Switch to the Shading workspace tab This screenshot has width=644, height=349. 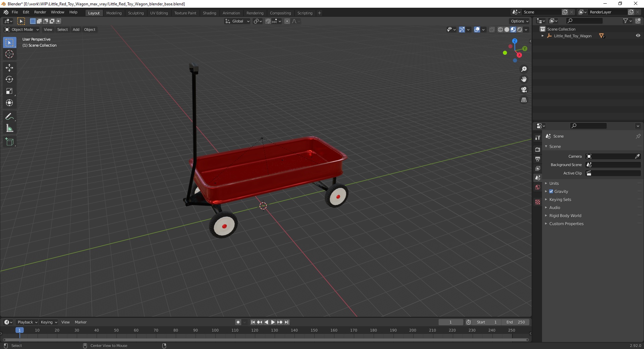click(x=209, y=13)
